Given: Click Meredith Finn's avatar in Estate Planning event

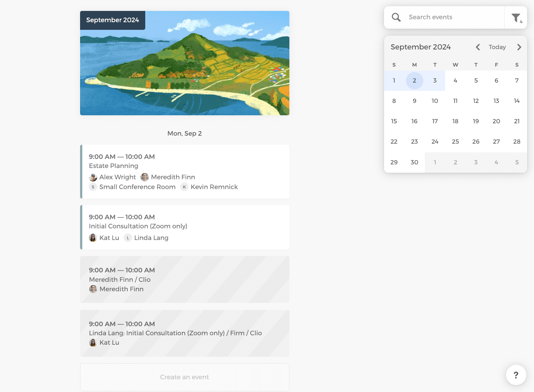Looking at the screenshot, I should pos(145,177).
